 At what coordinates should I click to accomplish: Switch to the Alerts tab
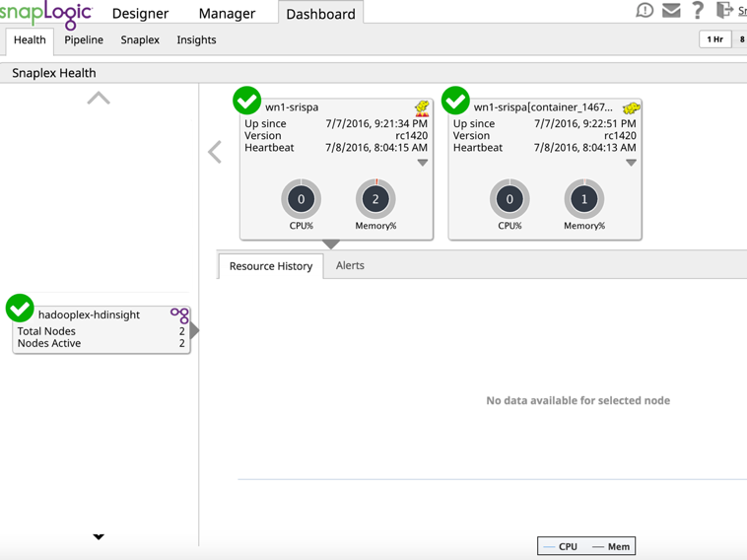pos(350,265)
